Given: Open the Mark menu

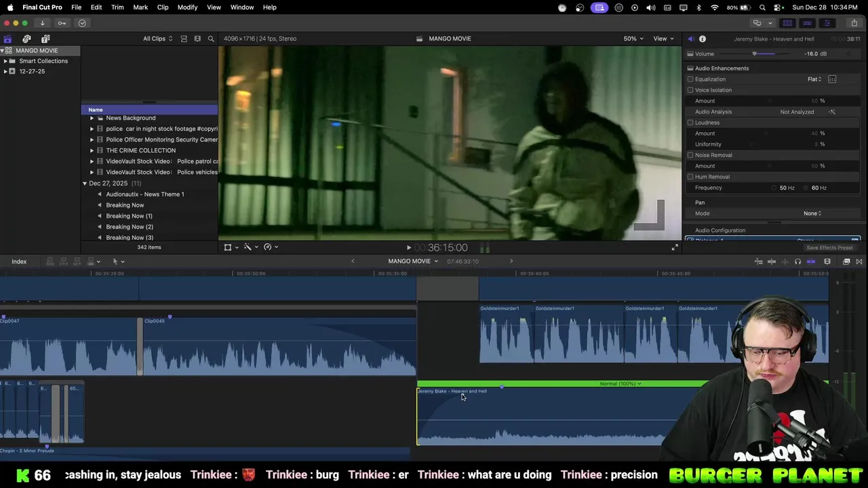Looking at the screenshot, I should 140,7.
